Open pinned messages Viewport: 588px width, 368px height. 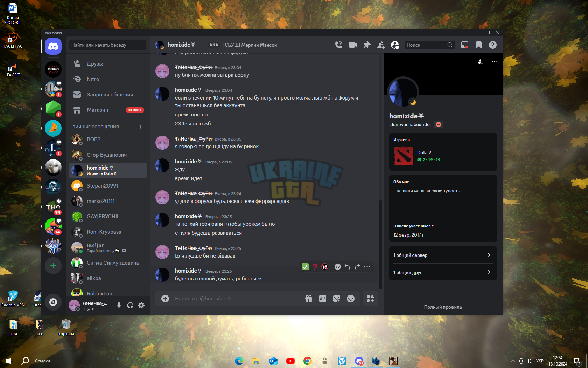367,45
